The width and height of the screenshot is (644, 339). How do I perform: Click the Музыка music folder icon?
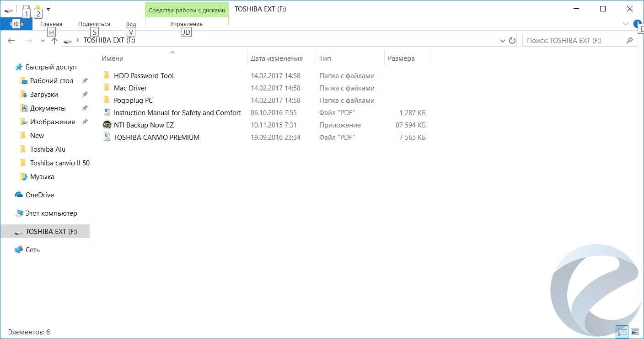coord(24,177)
